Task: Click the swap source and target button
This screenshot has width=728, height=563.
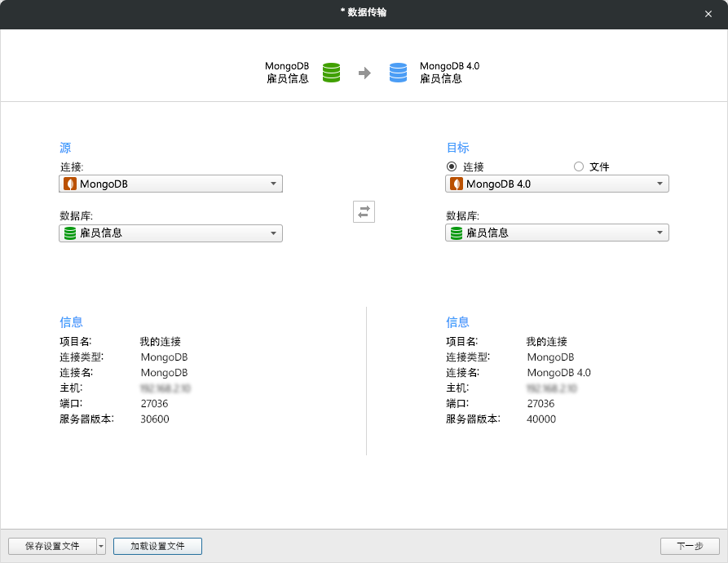Action: click(364, 212)
